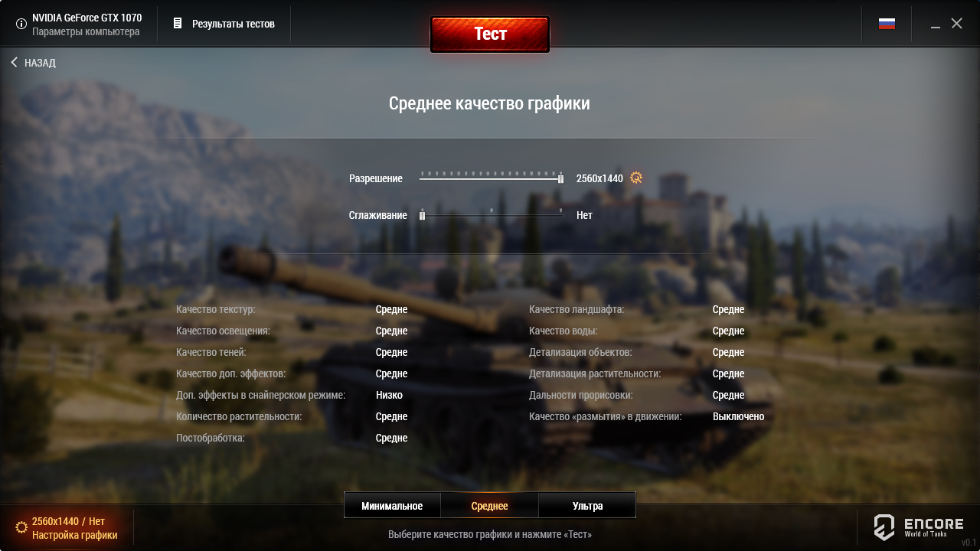Image resolution: width=980 pixels, height=551 pixels.
Task: Click the middle tick of the Сглаживание slider
Action: coord(492,210)
